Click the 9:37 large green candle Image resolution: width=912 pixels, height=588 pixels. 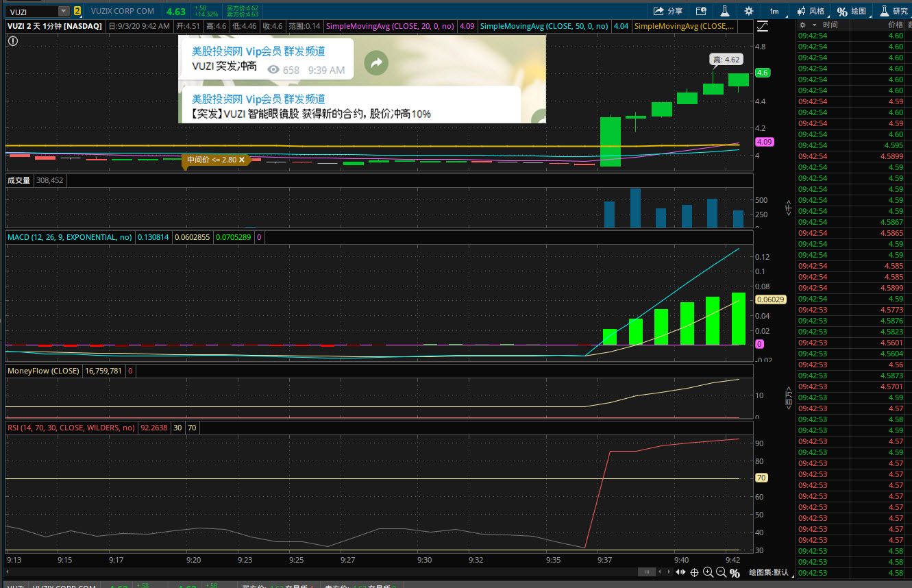coord(611,142)
